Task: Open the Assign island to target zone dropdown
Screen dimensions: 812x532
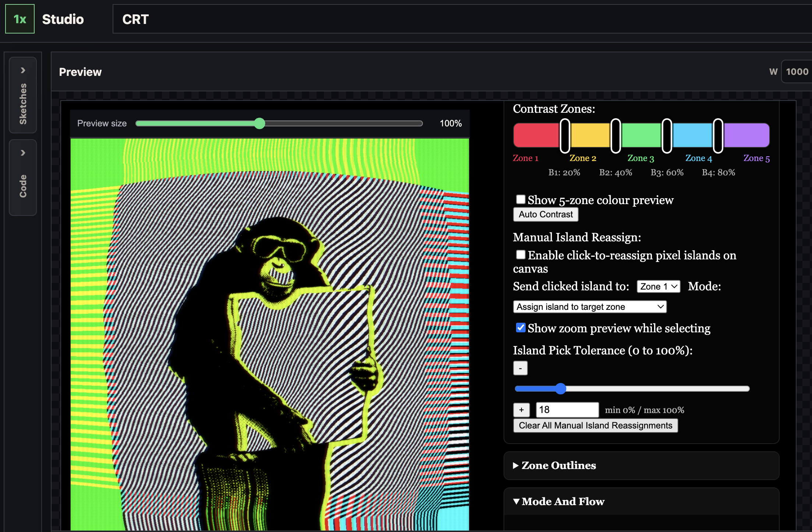Action: (590, 307)
